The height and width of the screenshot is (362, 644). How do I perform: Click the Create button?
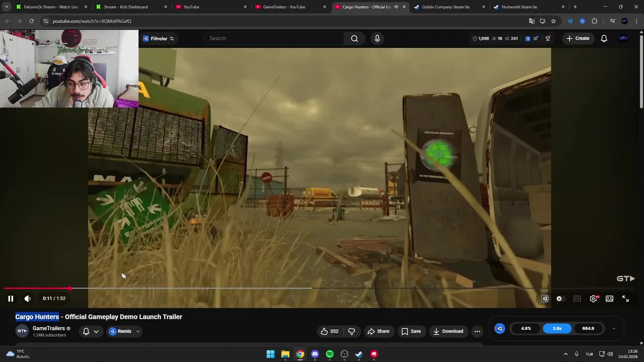tap(578, 39)
